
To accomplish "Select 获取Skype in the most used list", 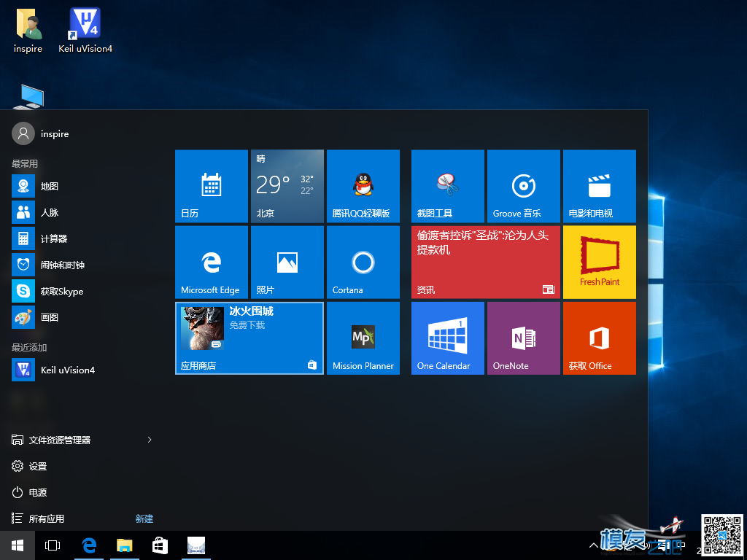I will click(x=82, y=291).
